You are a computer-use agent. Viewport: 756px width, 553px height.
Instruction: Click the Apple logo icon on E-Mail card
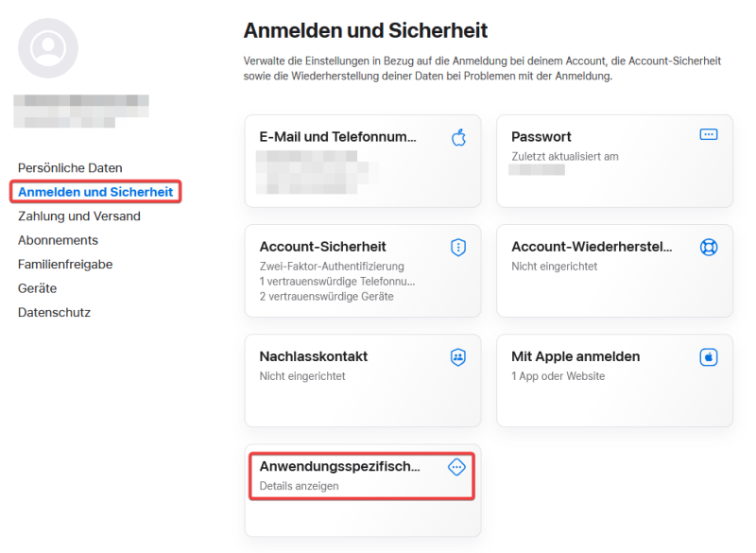point(457,136)
